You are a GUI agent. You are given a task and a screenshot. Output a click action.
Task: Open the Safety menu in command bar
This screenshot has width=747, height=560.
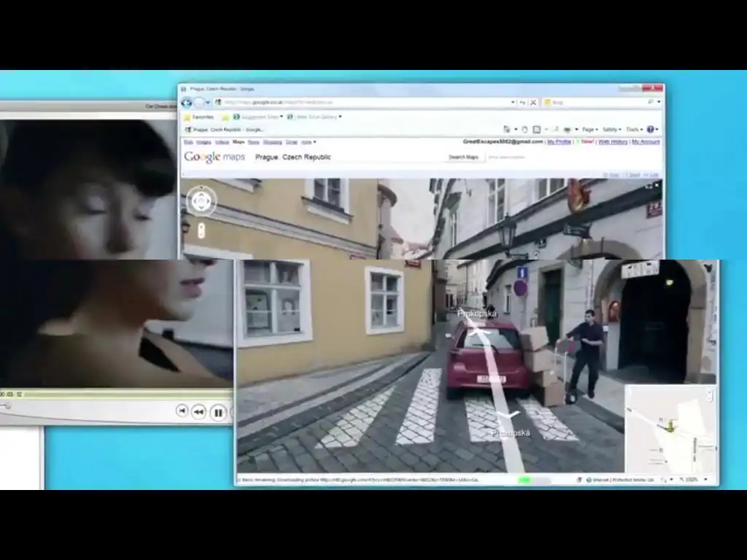point(611,130)
